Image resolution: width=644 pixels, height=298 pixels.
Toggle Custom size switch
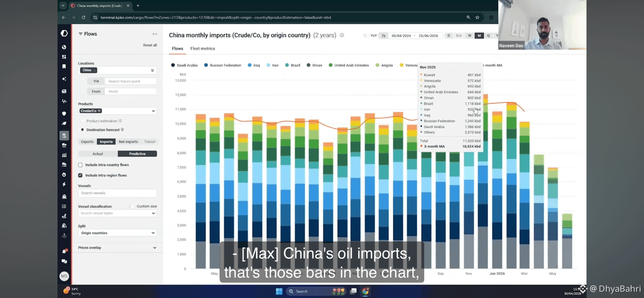[x=132, y=206]
